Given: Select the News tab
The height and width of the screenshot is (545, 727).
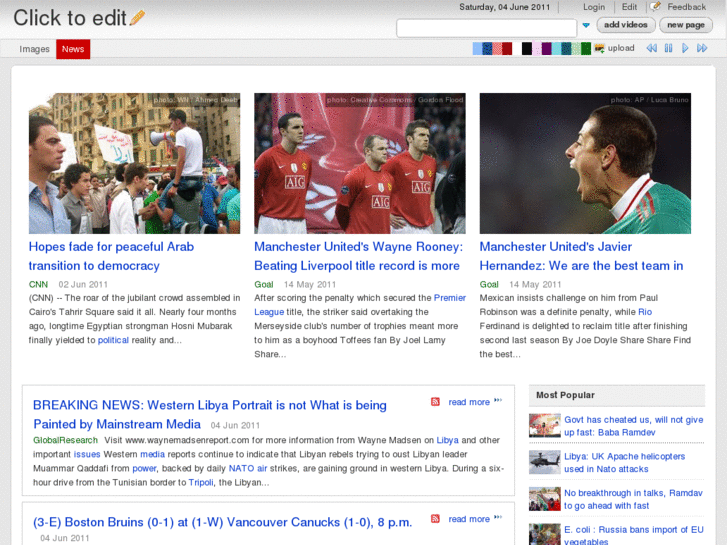Looking at the screenshot, I should [x=73, y=49].
